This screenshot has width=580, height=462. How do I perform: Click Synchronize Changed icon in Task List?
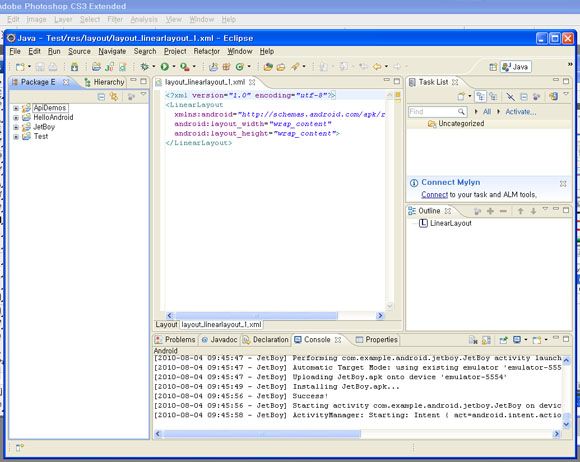[x=553, y=97]
